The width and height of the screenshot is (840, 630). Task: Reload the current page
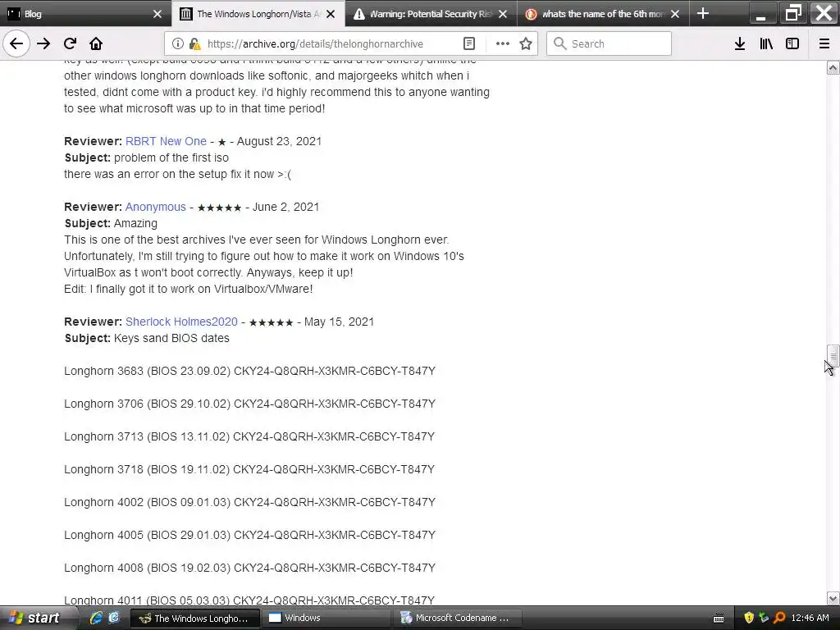pos(70,43)
